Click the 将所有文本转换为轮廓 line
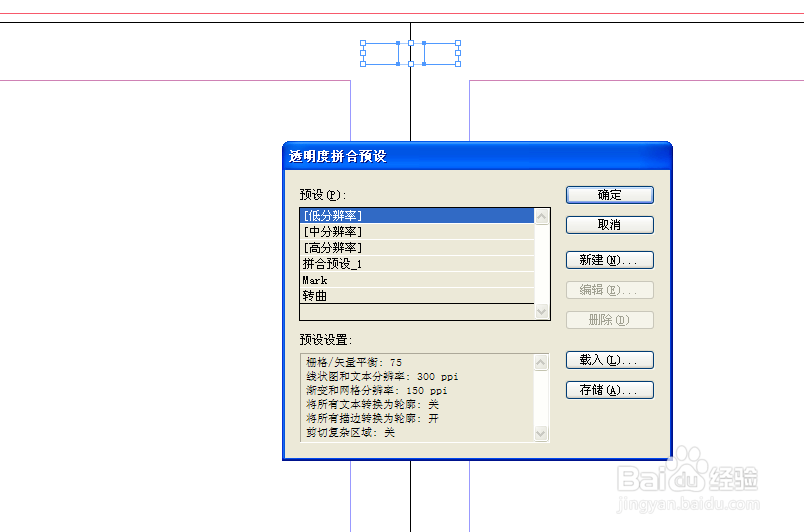 tap(372, 404)
